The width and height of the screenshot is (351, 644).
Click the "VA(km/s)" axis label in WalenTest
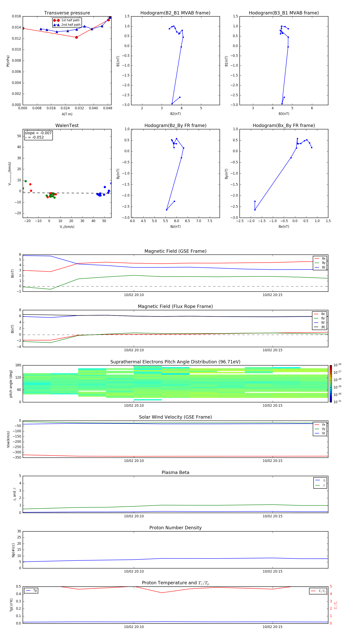pyautogui.click(x=67, y=227)
